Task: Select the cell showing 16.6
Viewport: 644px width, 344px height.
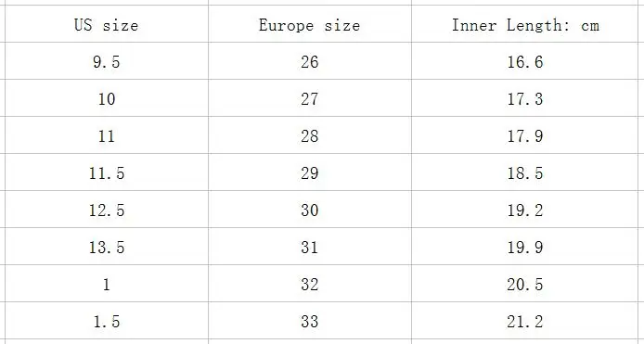Action: point(525,61)
